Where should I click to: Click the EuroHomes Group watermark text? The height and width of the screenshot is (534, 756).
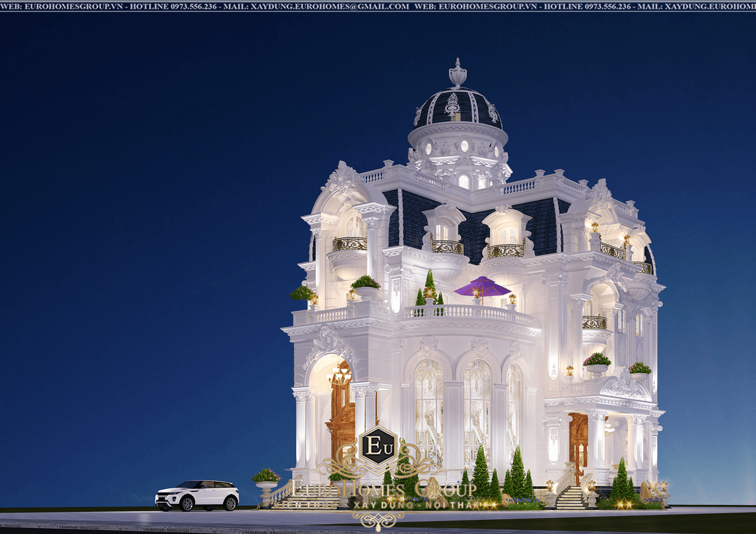pos(383,489)
